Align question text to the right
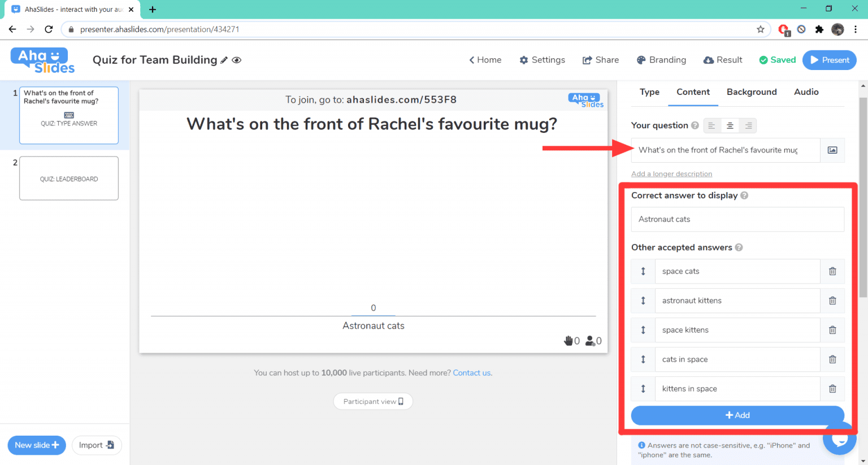Screen dimensions: 868x465 (x=748, y=125)
